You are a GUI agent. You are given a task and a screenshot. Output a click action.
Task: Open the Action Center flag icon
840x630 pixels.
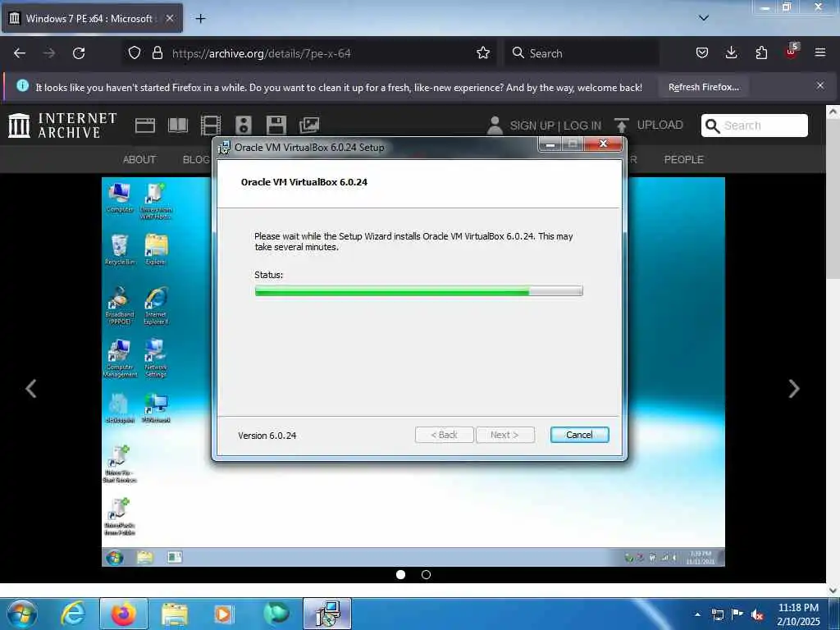pos(737,614)
